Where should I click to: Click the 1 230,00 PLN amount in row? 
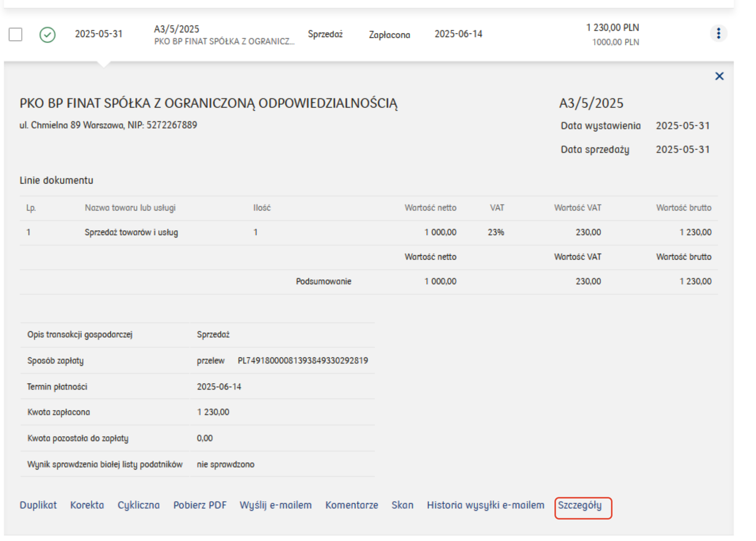click(612, 28)
